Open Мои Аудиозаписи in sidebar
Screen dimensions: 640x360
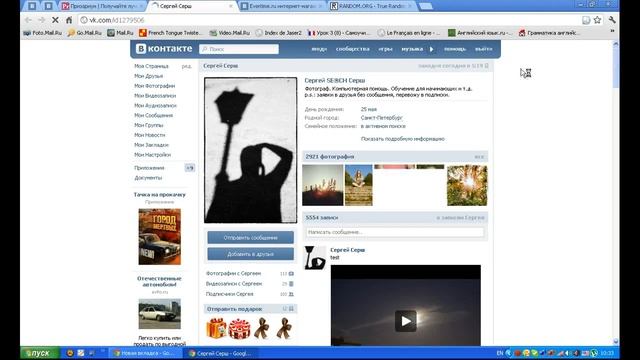156,105
